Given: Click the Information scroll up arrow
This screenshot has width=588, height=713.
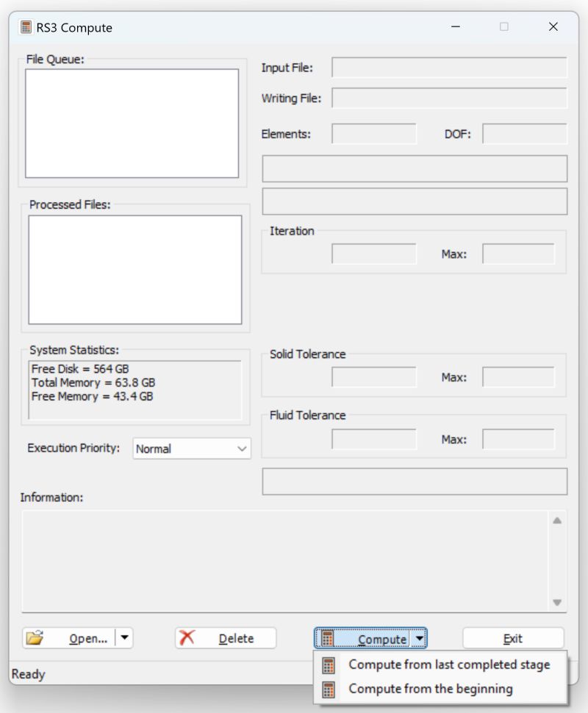Looking at the screenshot, I should pyautogui.click(x=557, y=520).
